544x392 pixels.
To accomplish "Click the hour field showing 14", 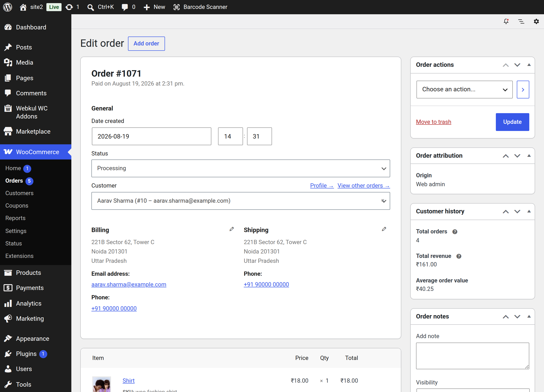I will [230, 136].
